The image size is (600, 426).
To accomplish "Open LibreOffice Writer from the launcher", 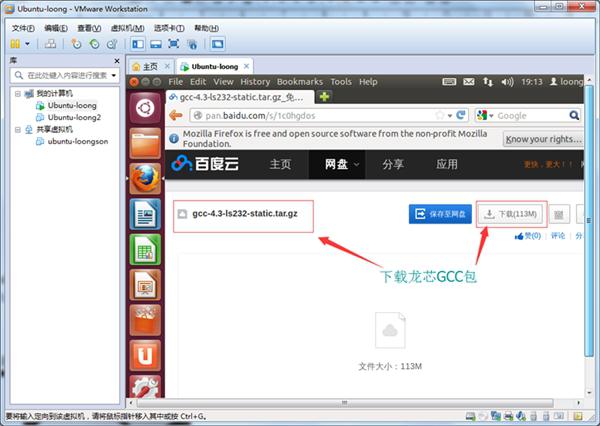I will point(145,214).
